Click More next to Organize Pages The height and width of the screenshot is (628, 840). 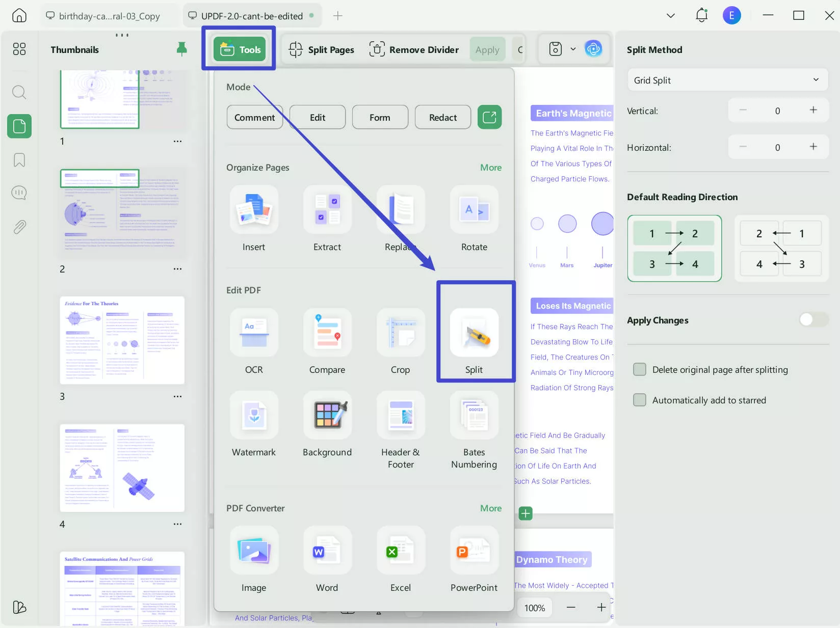click(x=490, y=167)
